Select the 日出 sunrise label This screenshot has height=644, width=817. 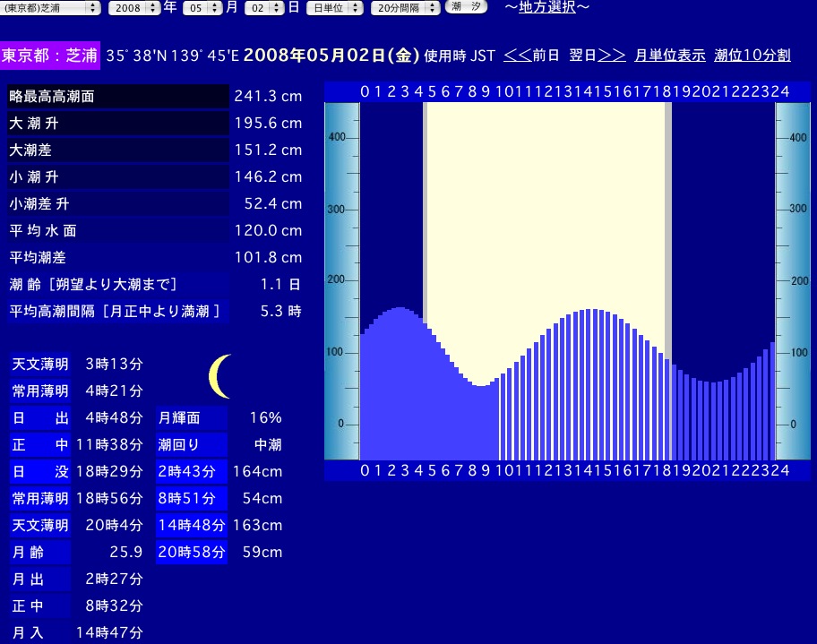tap(40, 418)
